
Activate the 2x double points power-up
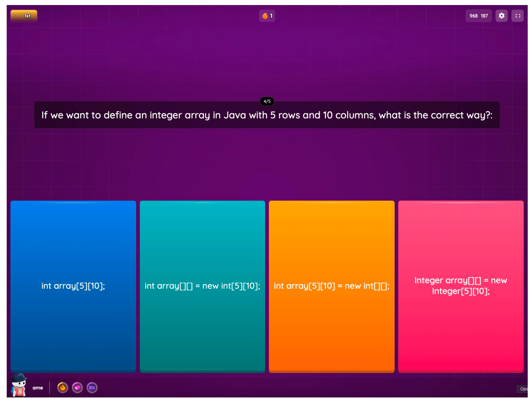click(x=92, y=388)
